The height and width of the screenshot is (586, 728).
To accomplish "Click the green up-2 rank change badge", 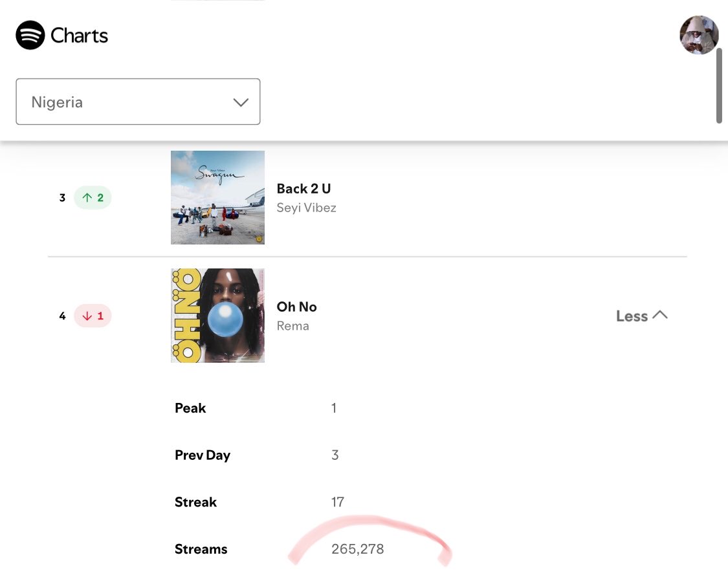I will coord(93,198).
